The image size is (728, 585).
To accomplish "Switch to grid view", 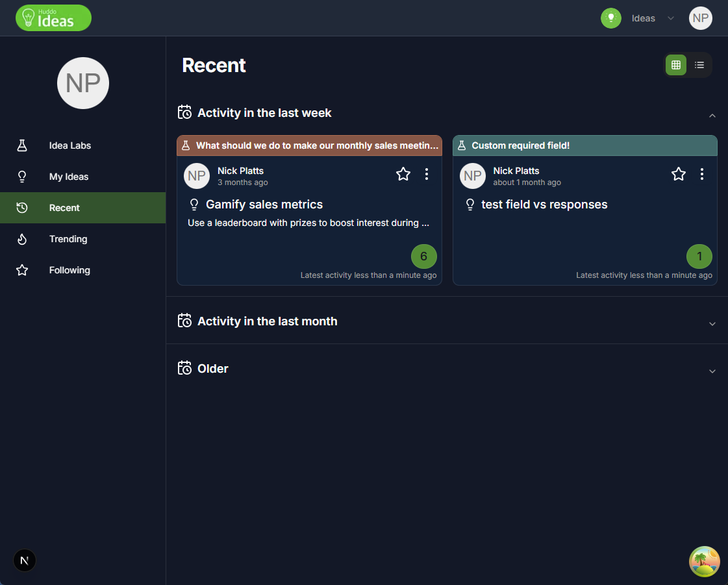I will pos(676,65).
